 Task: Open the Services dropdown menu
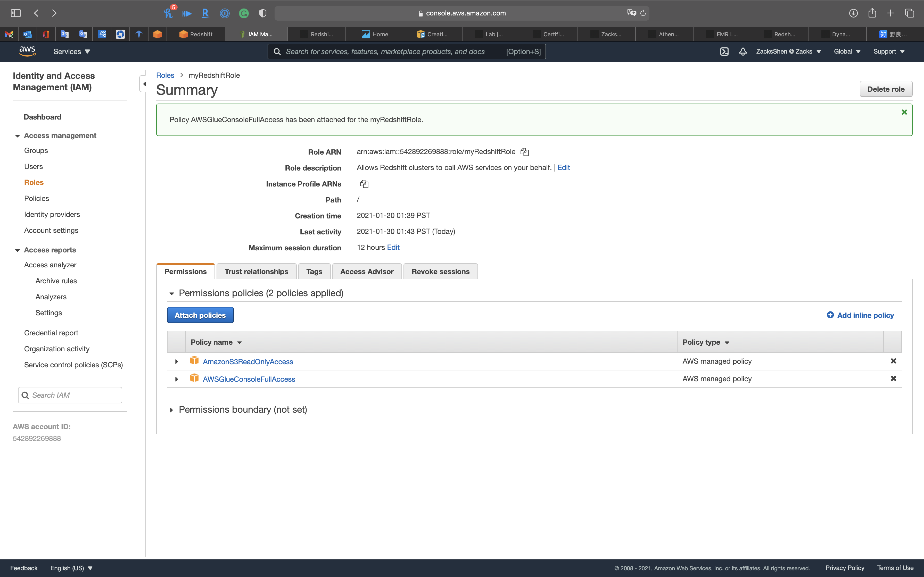71,52
